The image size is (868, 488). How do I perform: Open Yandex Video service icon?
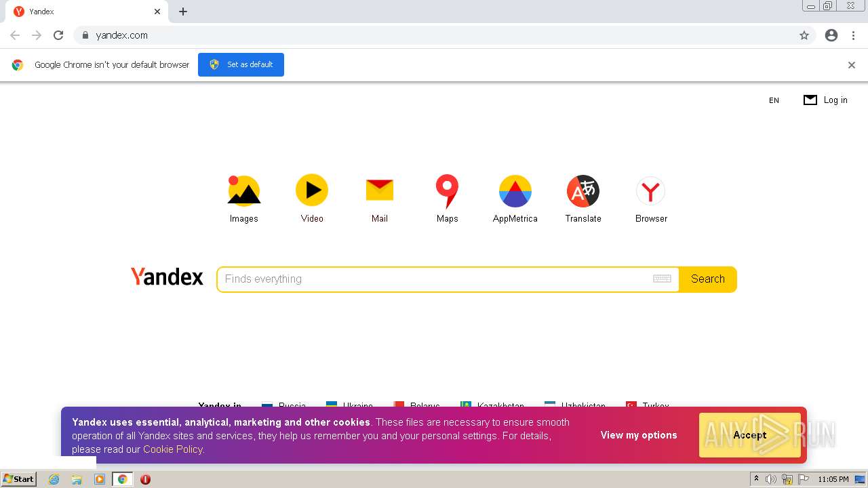point(312,190)
